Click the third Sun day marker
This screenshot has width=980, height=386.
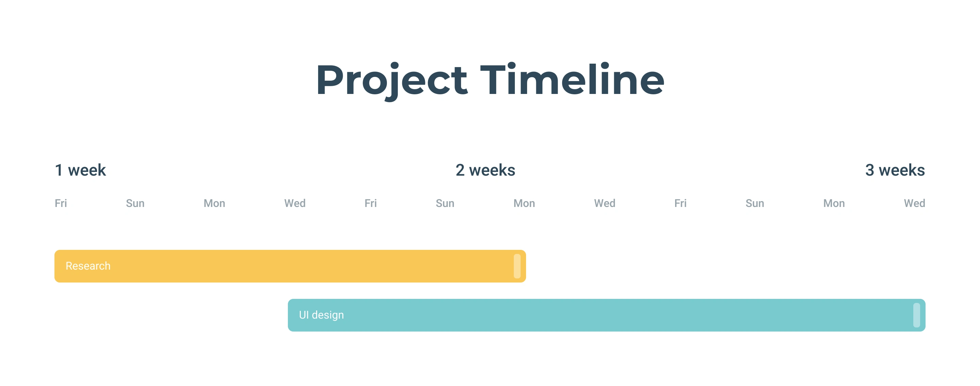755,203
